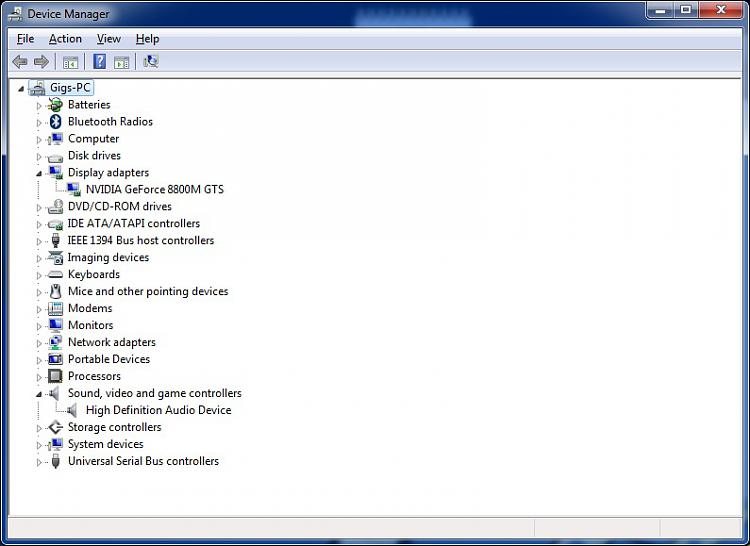
Task: Click the Mice and other pointing devices icon
Action: (55, 292)
